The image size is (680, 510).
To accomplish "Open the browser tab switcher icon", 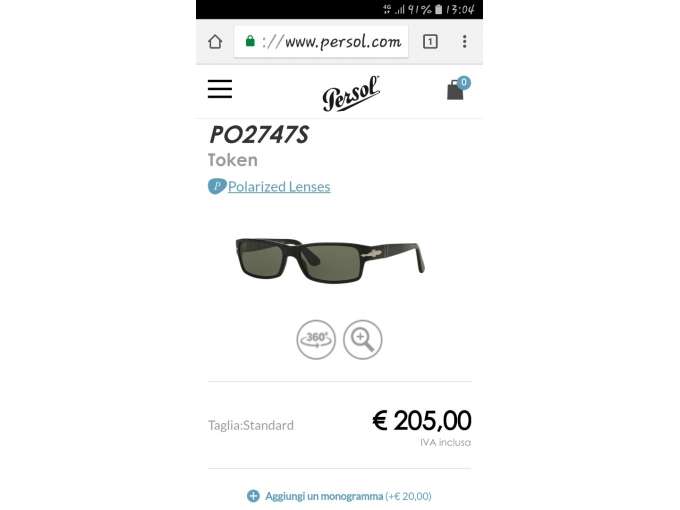I will click(x=430, y=42).
